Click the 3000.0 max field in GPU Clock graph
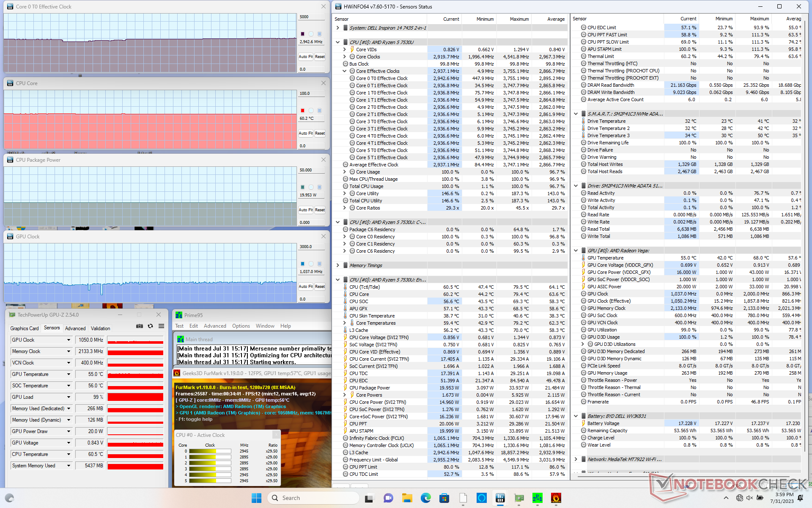812x508 pixels. 312,247
